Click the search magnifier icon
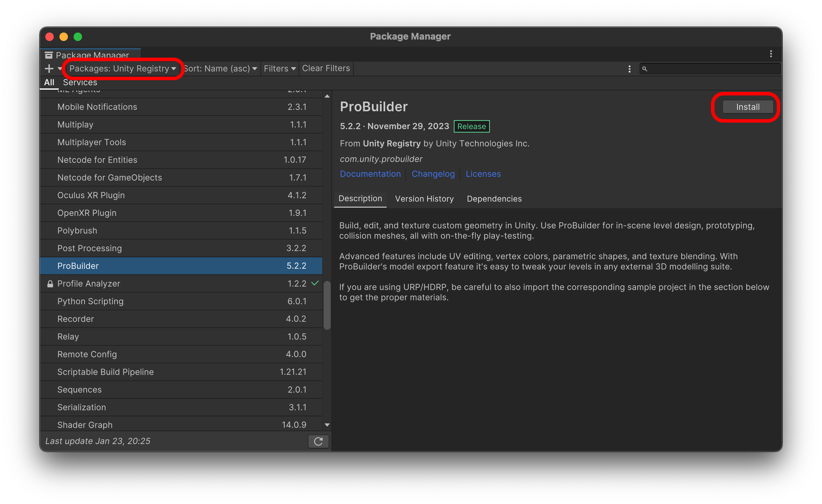The image size is (822, 504). tap(644, 69)
